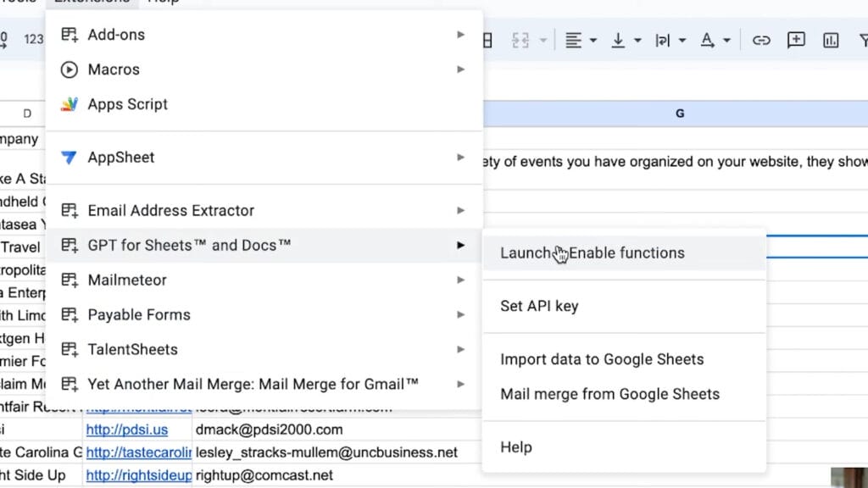Expand Yet Another Mail Merge arrow

pyautogui.click(x=460, y=385)
